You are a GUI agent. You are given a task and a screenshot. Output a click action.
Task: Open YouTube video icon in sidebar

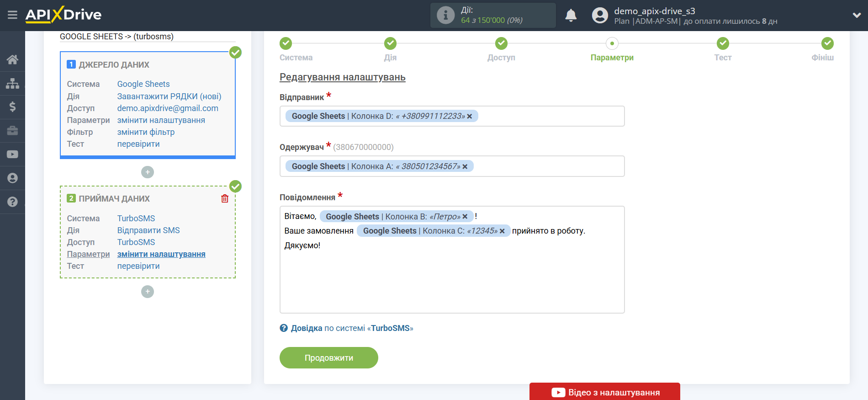(x=12, y=155)
